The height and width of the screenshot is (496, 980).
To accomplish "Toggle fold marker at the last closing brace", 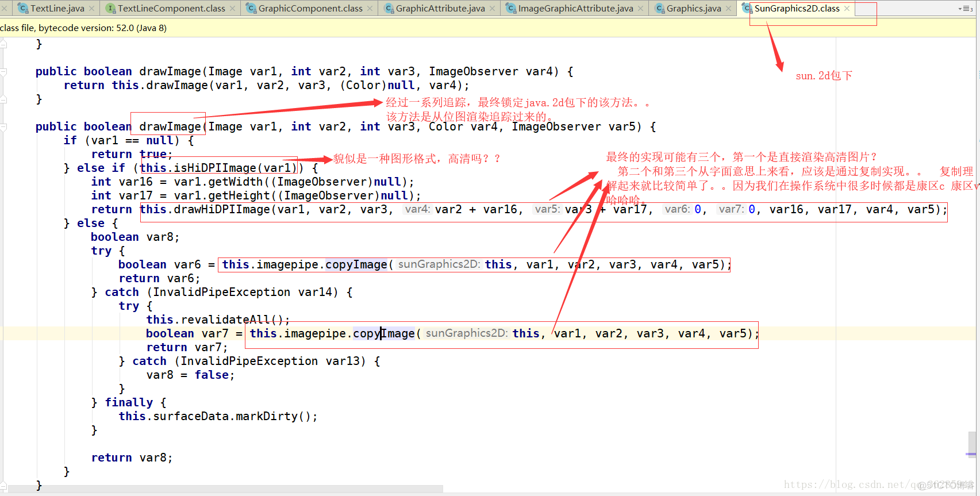I will [x=3, y=485].
